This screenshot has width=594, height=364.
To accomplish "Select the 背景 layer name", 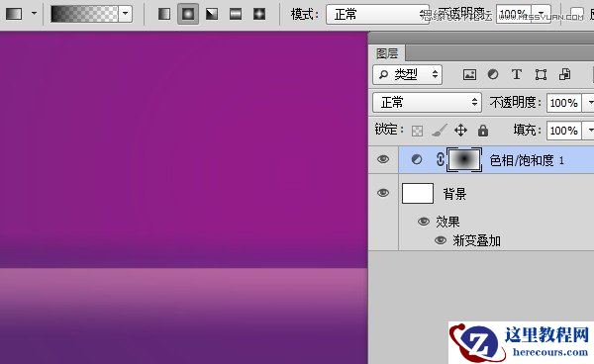I will click(454, 194).
